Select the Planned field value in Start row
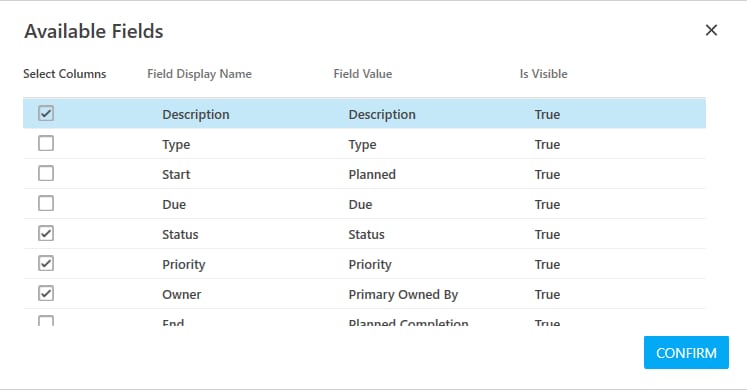This screenshot has height=390, width=747. (x=372, y=174)
